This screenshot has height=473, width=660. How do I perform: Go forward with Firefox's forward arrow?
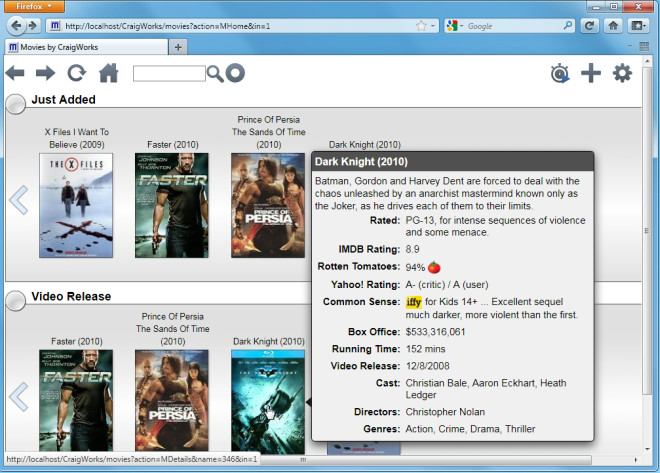point(32,26)
